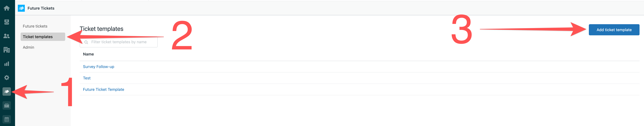This screenshot has height=126, width=644.
Task: Open the calendar app icon in sidebar
Action: (x=7, y=119)
